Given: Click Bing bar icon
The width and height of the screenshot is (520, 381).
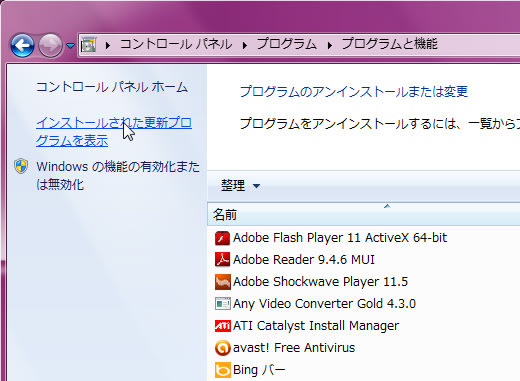Looking at the screenshot, I should 222,370.
